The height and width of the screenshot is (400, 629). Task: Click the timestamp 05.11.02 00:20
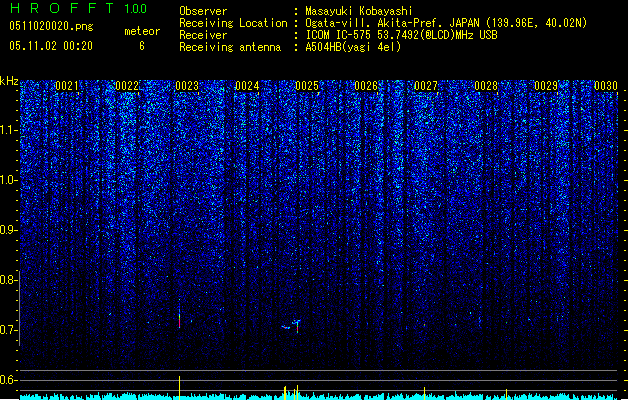click(51, 46)
